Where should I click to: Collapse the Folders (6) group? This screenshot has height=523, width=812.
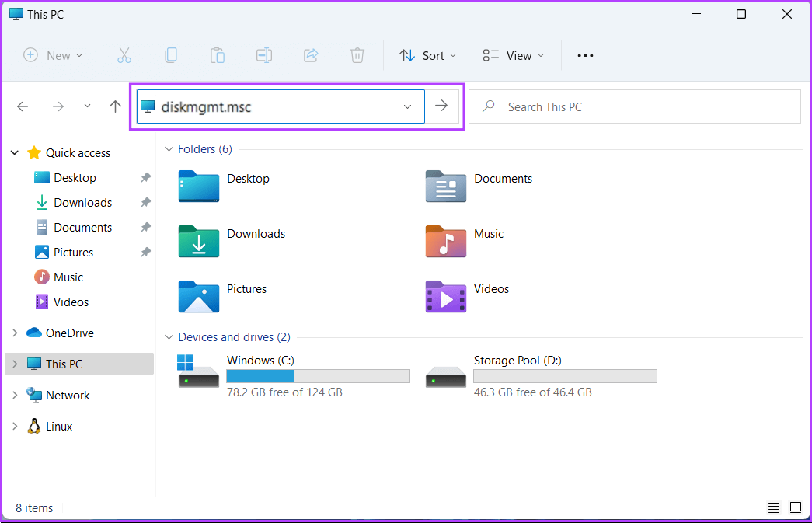(169, 149)
